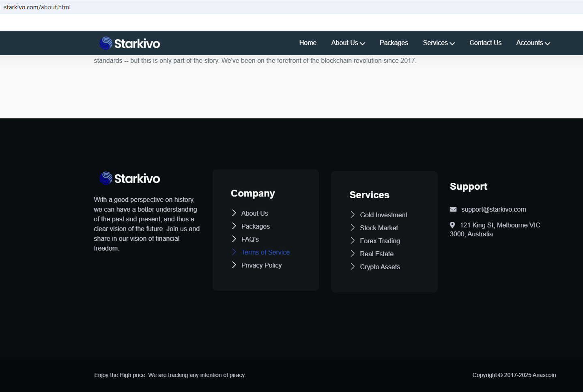Image resolution: width=583 pixels, height=392 pixels.
Task: Click the Starkivo logo in the footer
Action: tap(129, 178)
